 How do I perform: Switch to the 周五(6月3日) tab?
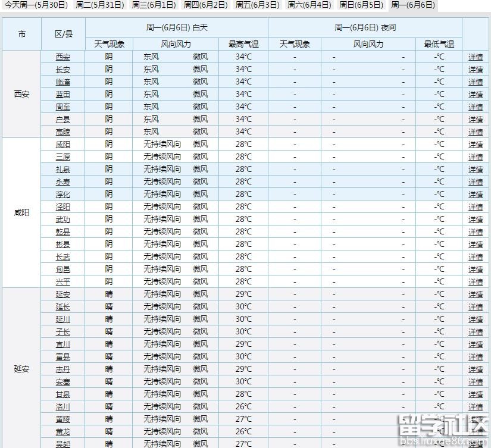[257, 5]
